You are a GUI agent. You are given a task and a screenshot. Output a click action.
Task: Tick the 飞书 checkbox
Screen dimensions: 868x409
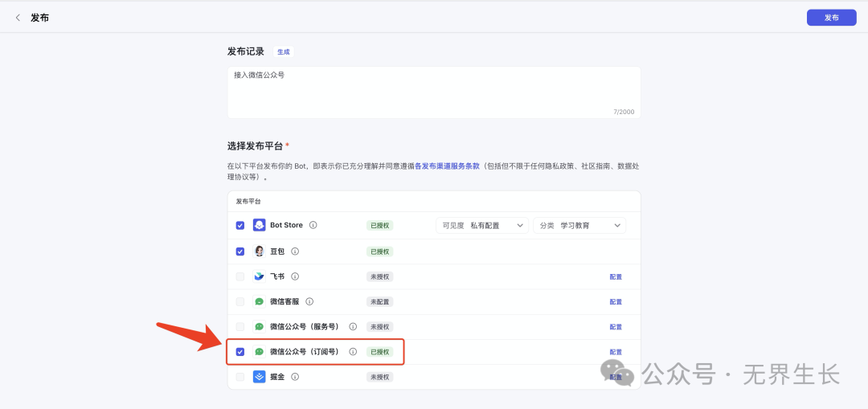(240, 276)
